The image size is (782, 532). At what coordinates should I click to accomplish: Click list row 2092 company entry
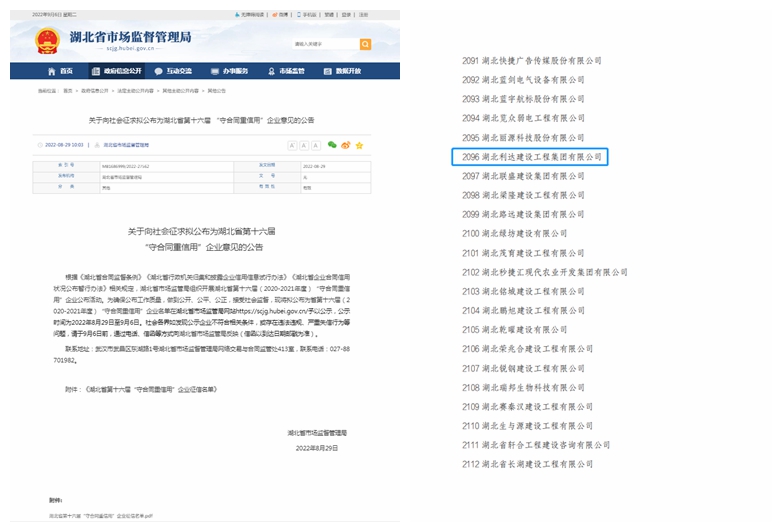(x=523, y=80)
